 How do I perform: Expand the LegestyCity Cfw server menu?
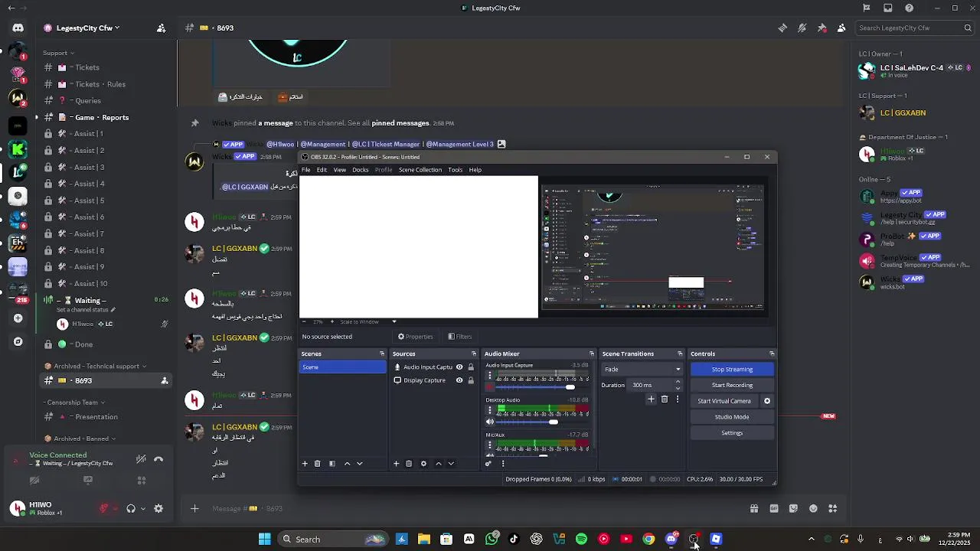click(88, 28)
